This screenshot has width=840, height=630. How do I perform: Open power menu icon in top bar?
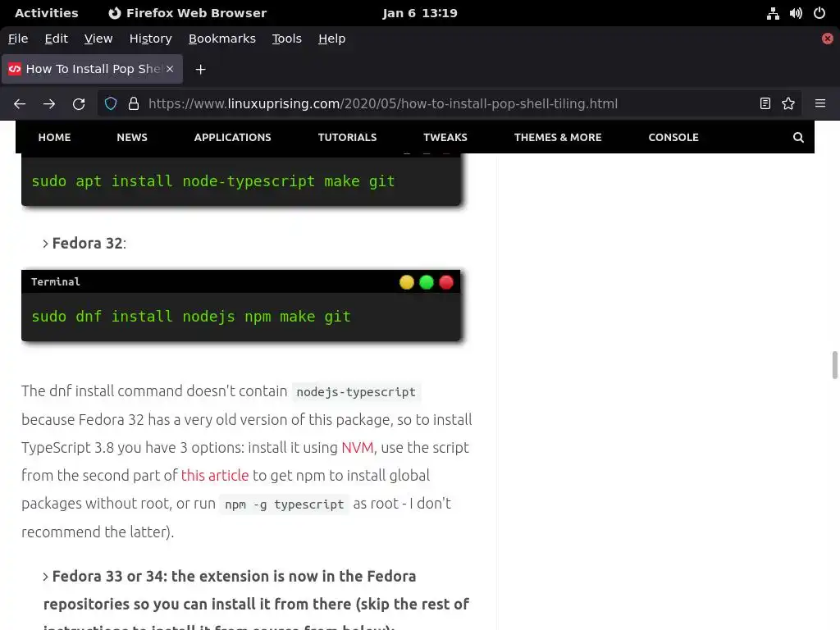(x=819, y=13)
